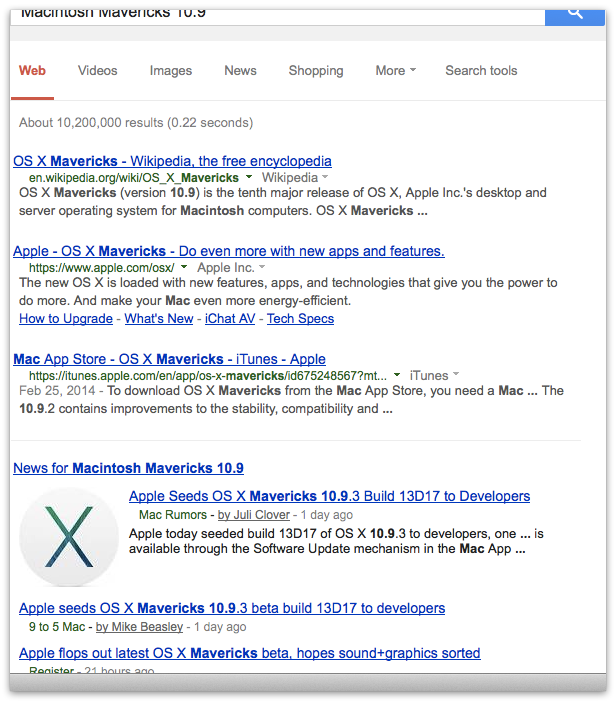Open OS X Mavericks Wikipedia result
This screenshot has height=701, width=616.
(x=172, y=161)
